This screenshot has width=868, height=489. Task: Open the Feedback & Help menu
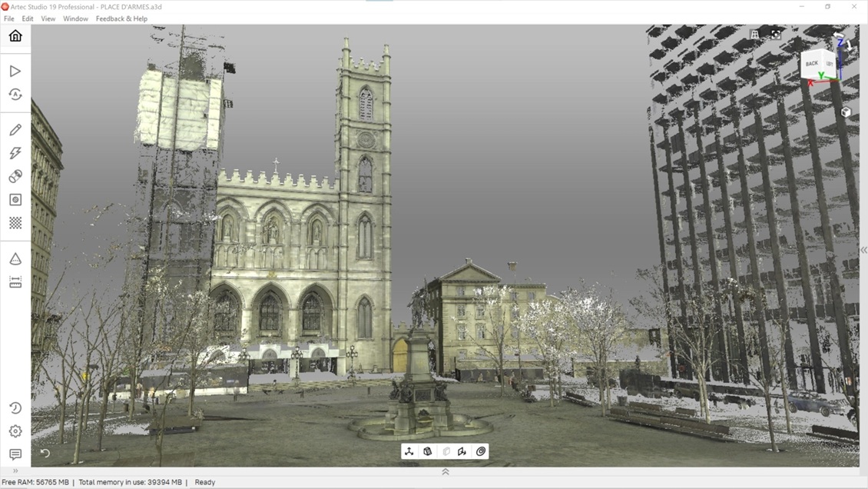click(x=121, y=18)
